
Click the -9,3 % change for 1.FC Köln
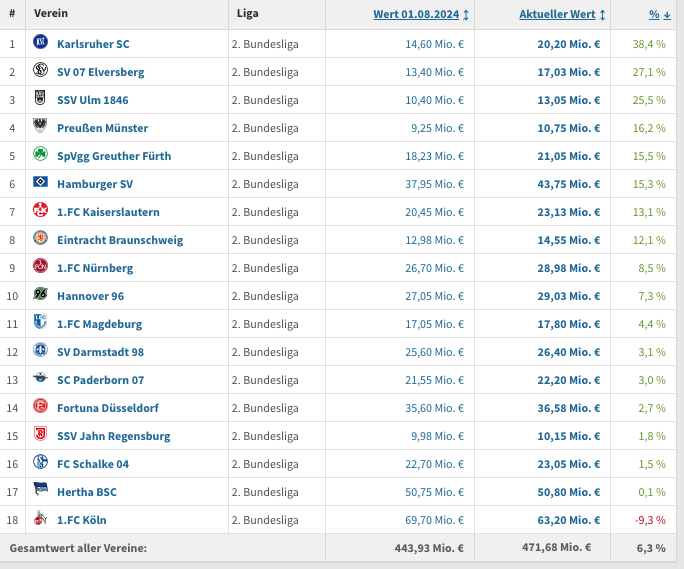click(650, 520)
